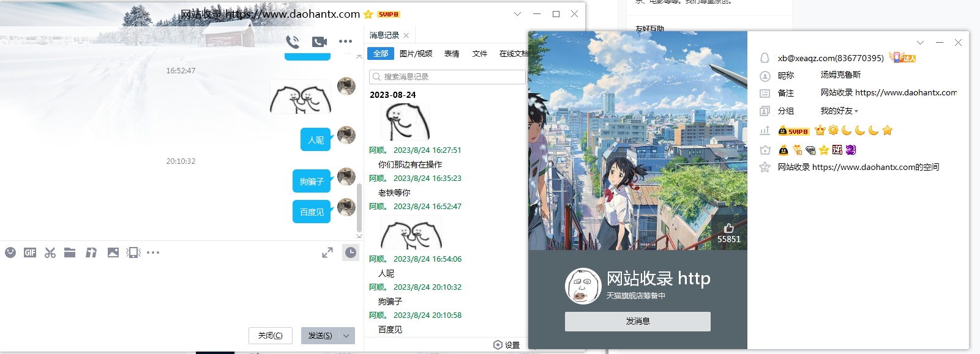Click the purple dragon medal icon
Image resolution: width=980 pixels, height=354 pixels.
[851, 150]
